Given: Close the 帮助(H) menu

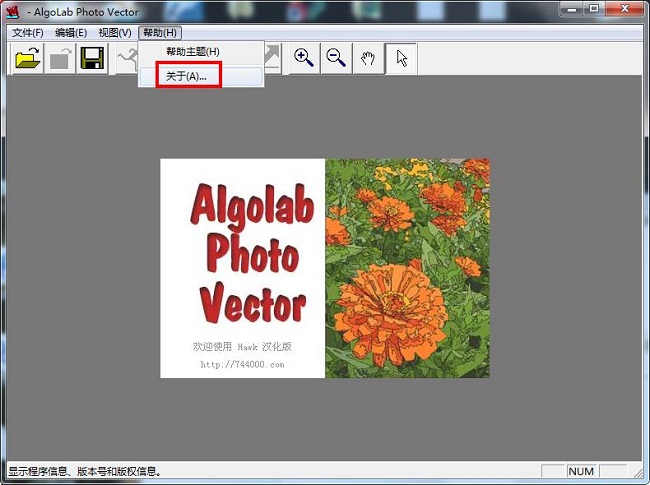Looking at the screenshot, I should (x=160, y=33).
